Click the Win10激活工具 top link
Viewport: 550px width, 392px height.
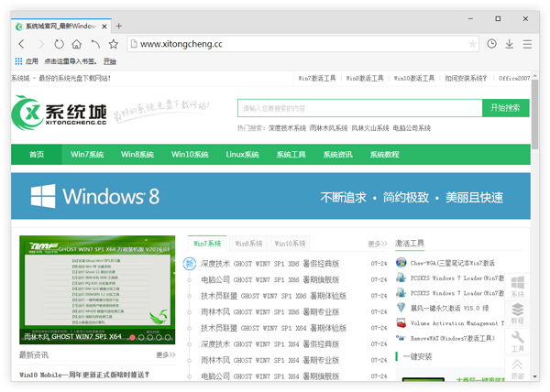coord(414,78)
